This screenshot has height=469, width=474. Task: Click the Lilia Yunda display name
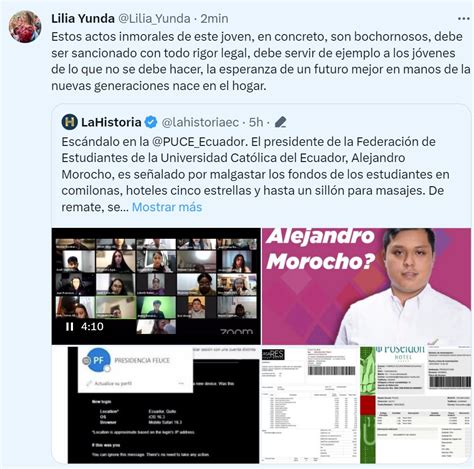[x=83, y=18]
